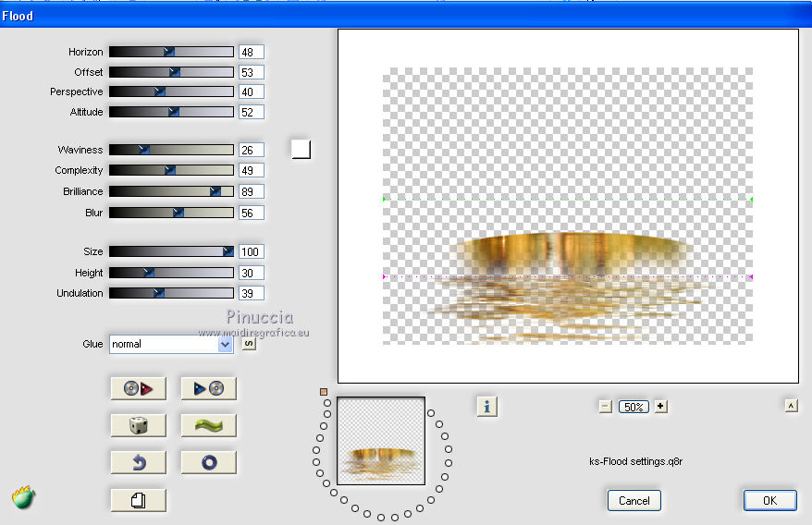The width and height of the screenshot is (812, 525).
Task: Click the small S button beside Glue
Action: pos(249,344)
